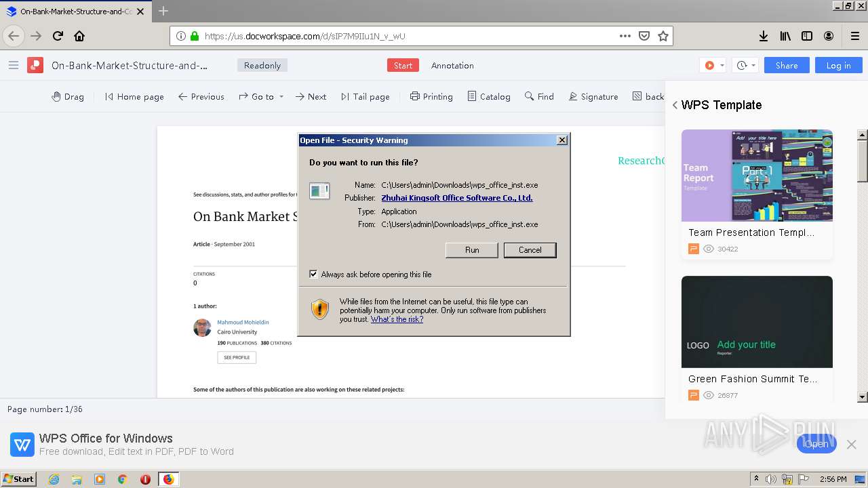Click the Printing toolbar item
The height and width of the screenshot is (488, 868).
431,96
